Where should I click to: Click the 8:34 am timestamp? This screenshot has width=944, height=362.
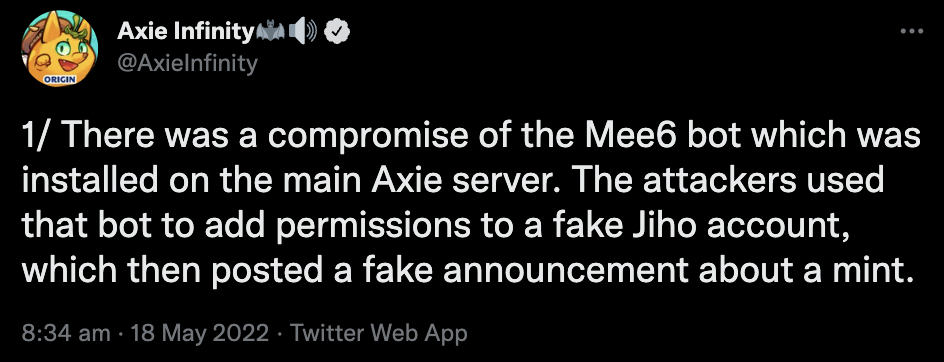pyautogui.click(x=66, y=332)
